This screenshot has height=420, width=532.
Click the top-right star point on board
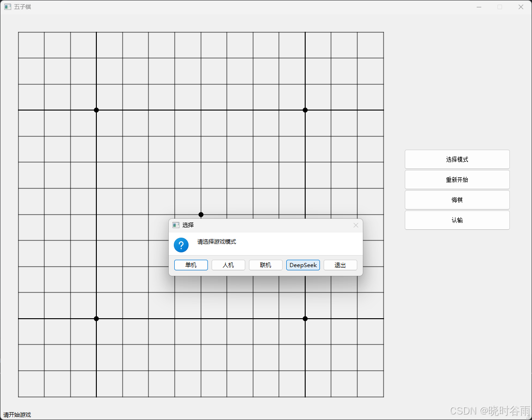coord(305,110)
